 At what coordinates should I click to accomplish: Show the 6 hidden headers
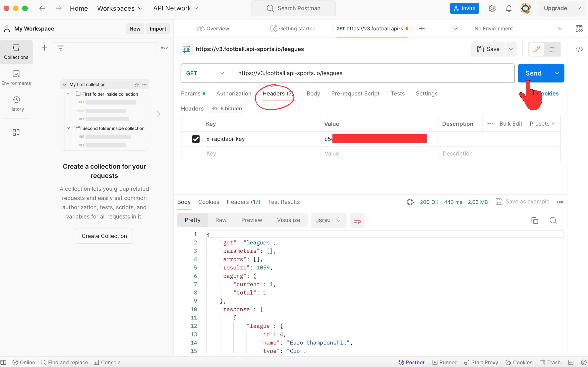point(227,108)
